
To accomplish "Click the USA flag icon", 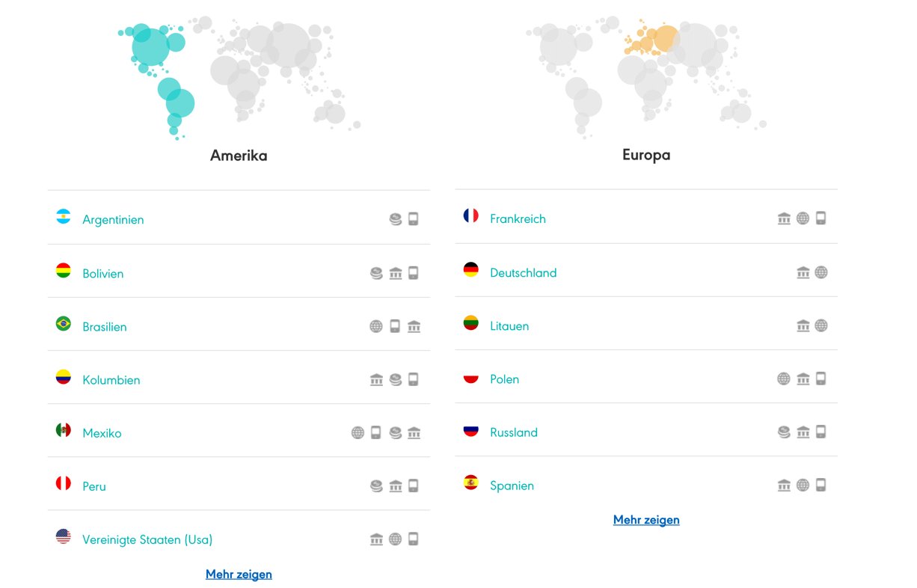I will (x=64, y=537).
